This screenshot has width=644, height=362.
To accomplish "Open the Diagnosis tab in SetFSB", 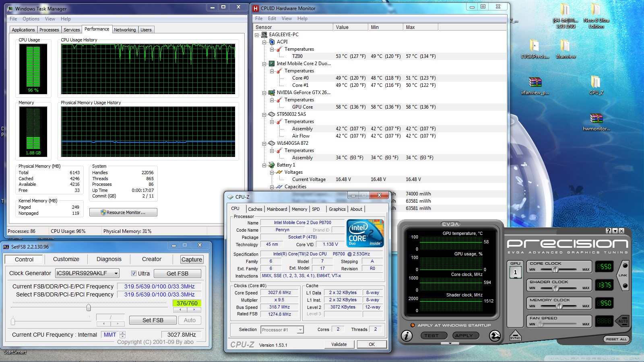I will click(x=109, y=259).
